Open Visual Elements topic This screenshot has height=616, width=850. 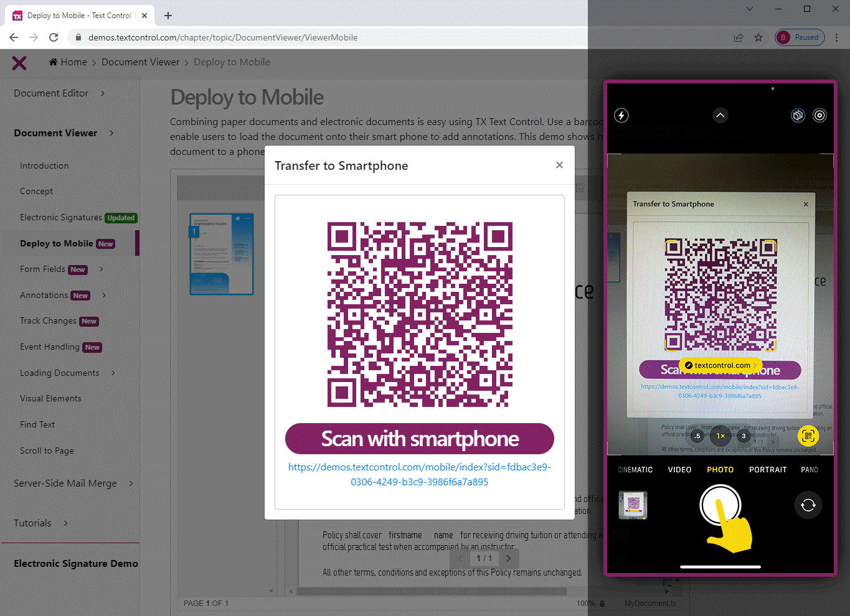50,398
